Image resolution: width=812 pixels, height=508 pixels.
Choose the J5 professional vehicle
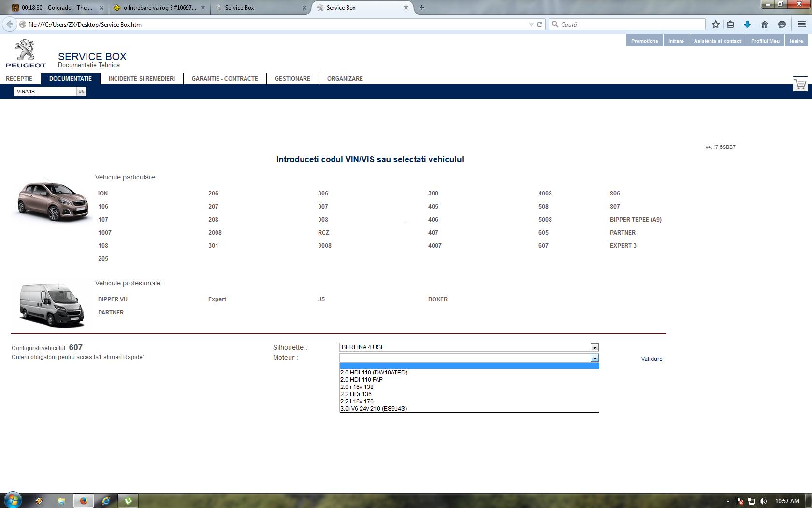pyautogui.click(x=321, y=299)
